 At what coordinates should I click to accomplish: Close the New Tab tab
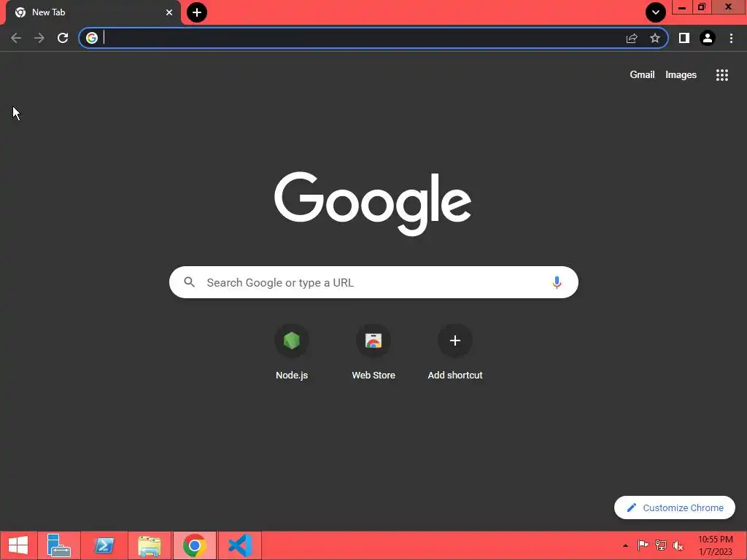(169, 12)
